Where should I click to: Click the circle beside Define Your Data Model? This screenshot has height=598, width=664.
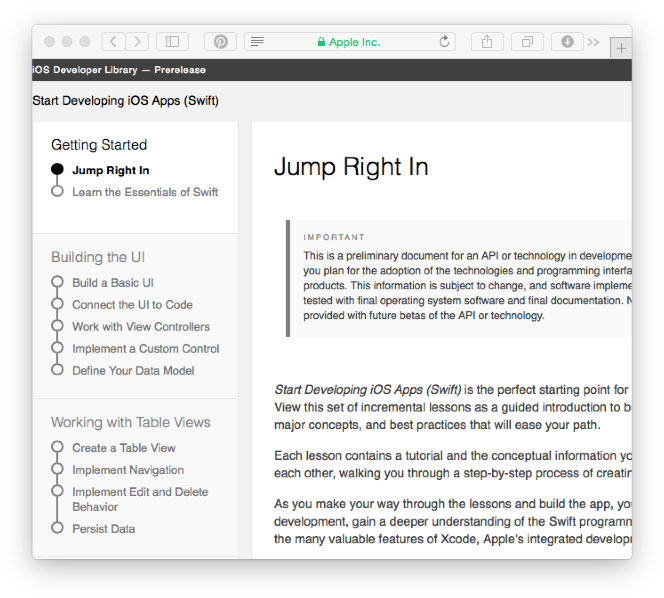coord(57,370)
